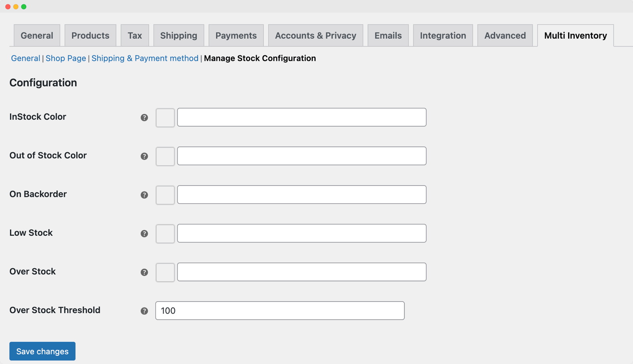Click inside the Over Stock Threshold field

(x=279, y=311)
